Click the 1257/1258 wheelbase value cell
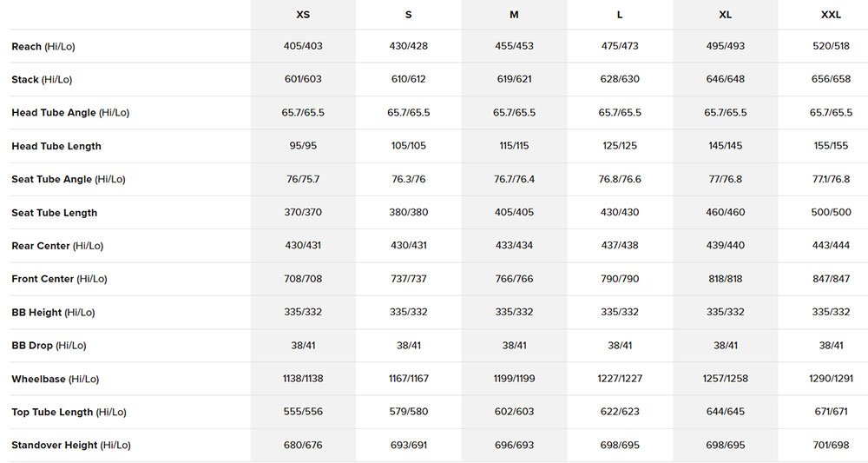The height and width of the screenshot is (463, 868). 725,380
